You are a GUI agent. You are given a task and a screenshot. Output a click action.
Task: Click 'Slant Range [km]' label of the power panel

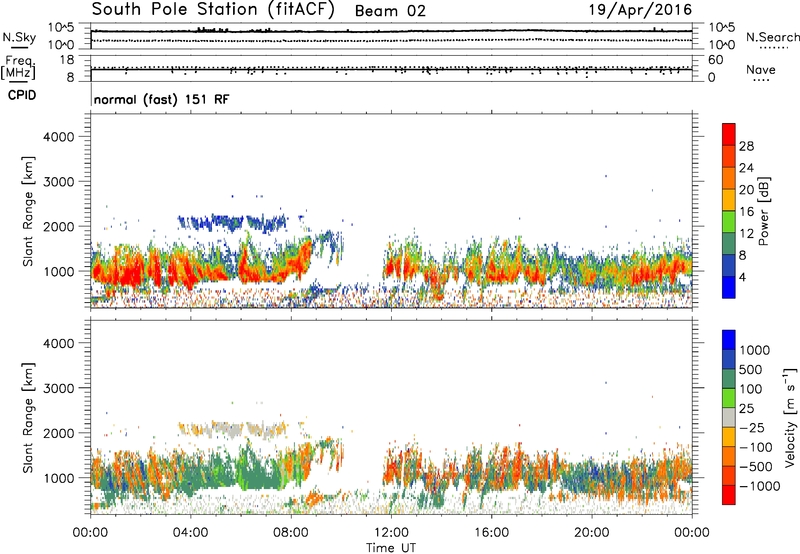[x=28, y=211]
